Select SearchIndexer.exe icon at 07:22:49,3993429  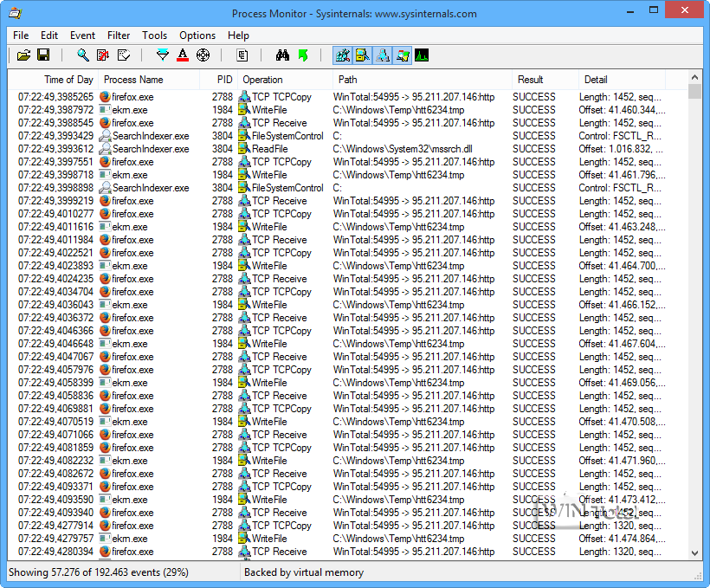click(105, 135)
